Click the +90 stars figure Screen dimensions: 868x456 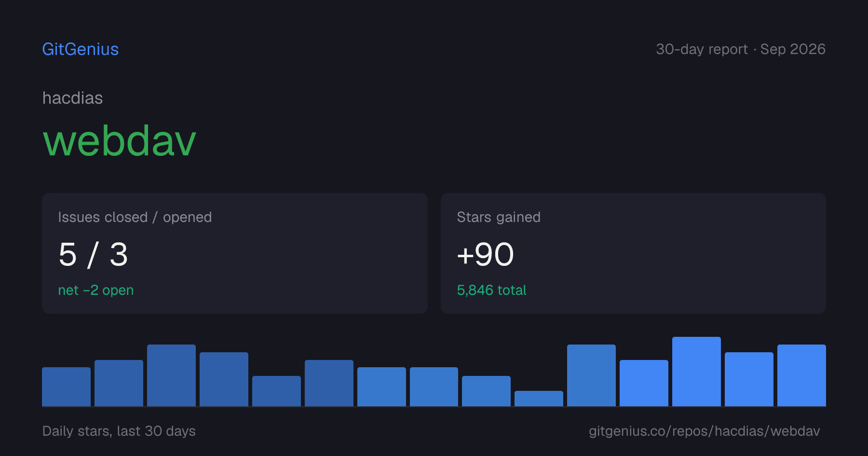(486, 254)
